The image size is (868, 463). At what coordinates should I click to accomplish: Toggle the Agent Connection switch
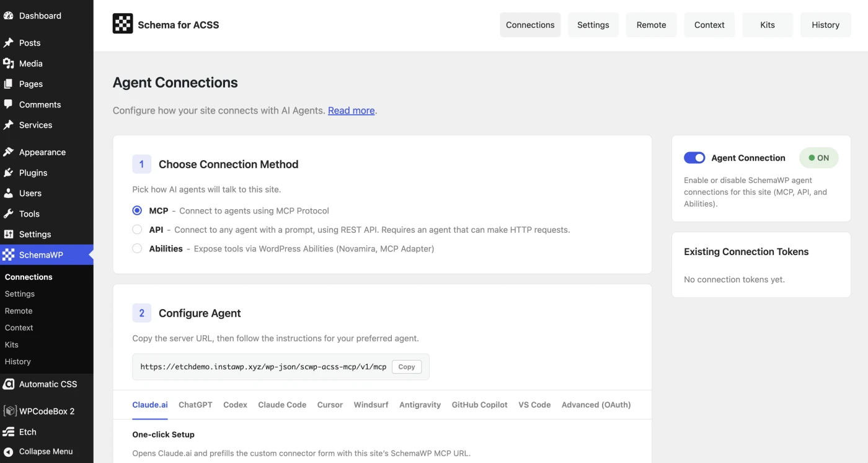(694, 158)
